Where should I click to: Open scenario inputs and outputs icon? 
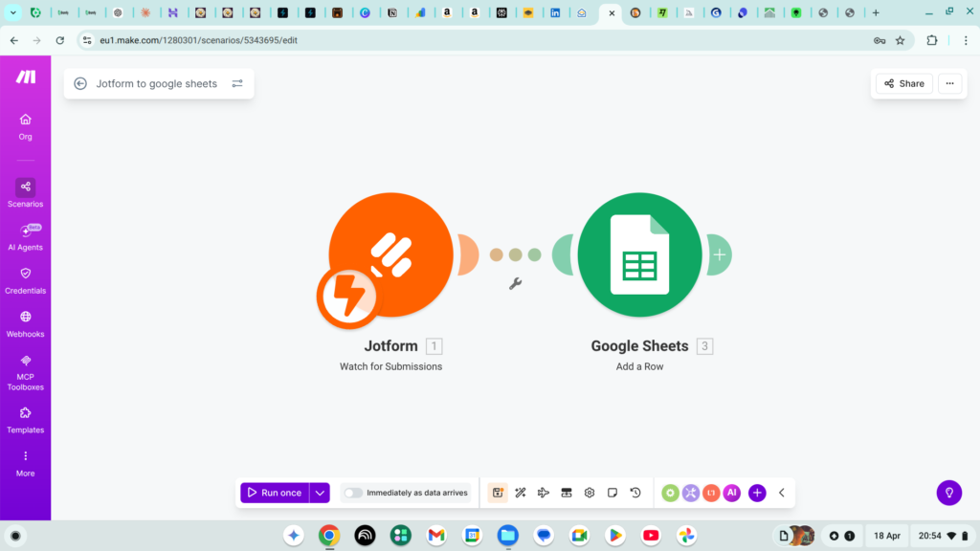click(567, 493)
